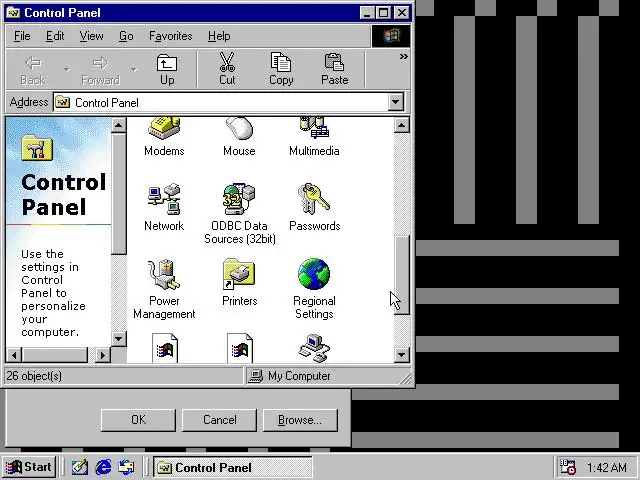Click the disabled Forward arrow button
640x480 pixels.
[x=100, y=69]
